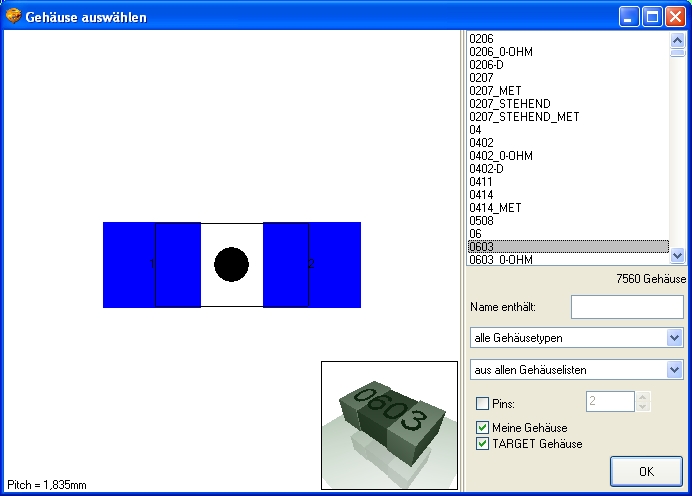Image resolution: width=692 pixels, height=496 pixels.
Task: Close the Gehäuse auswählen dialog
Action: [674, 17]
